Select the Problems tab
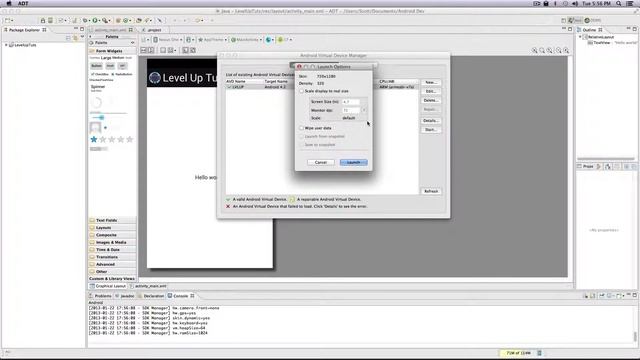Viewport: 640px width, 360px height. pos(100,296)
